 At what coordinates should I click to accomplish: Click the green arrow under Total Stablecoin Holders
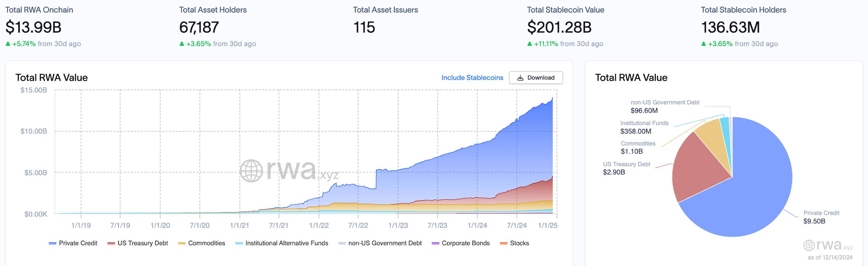tap(703, 44)
